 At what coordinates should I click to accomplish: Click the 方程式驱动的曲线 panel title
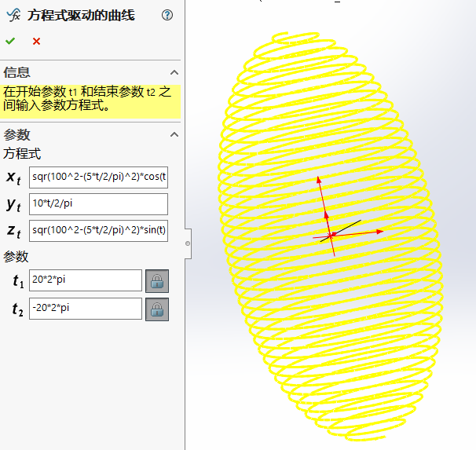point(81,15)
